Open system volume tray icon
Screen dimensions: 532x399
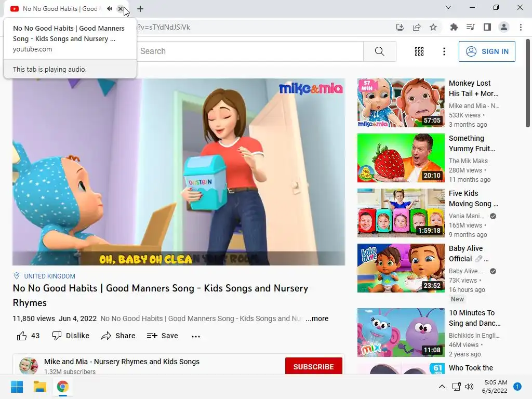coord(469,387)
